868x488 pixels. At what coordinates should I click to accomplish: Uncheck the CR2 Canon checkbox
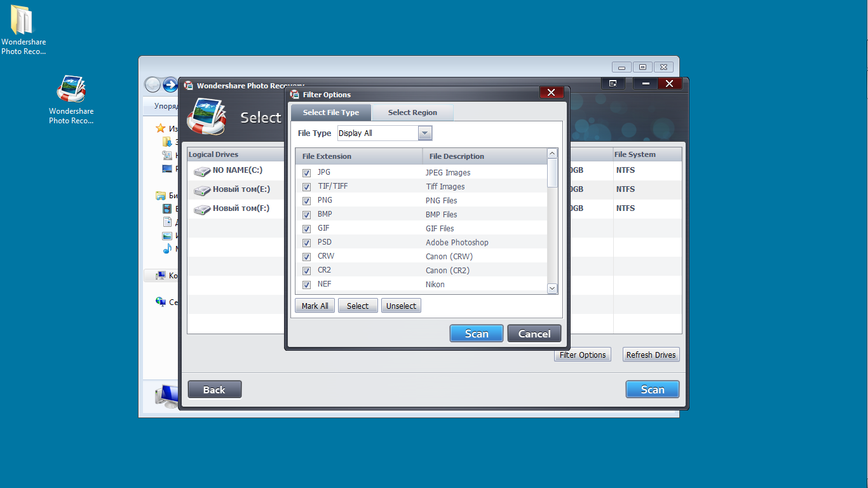(306, 271)
